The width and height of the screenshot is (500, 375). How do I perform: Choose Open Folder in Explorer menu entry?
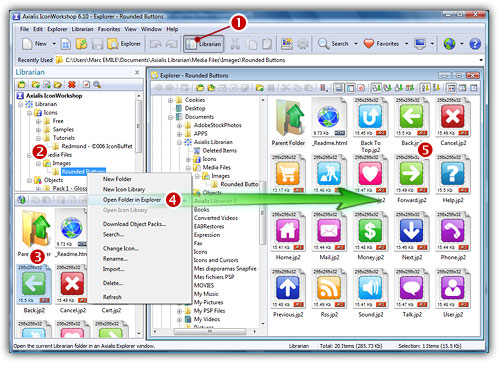tap(132, 200)
